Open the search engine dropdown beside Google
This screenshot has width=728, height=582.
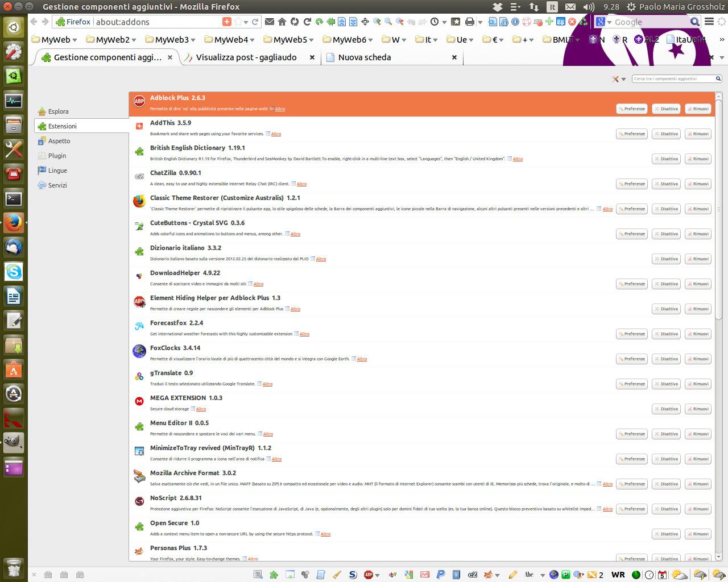[609, 22]
